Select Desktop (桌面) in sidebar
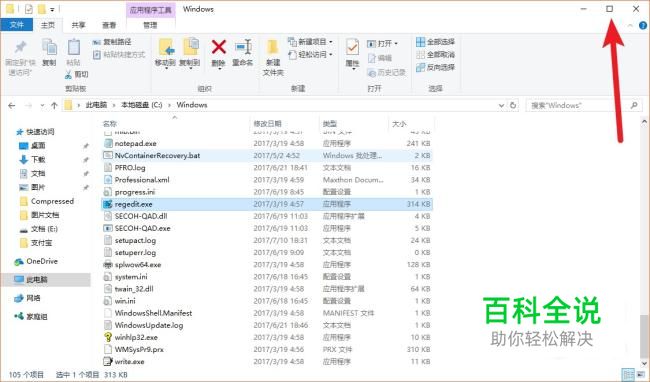 [32, 146]
